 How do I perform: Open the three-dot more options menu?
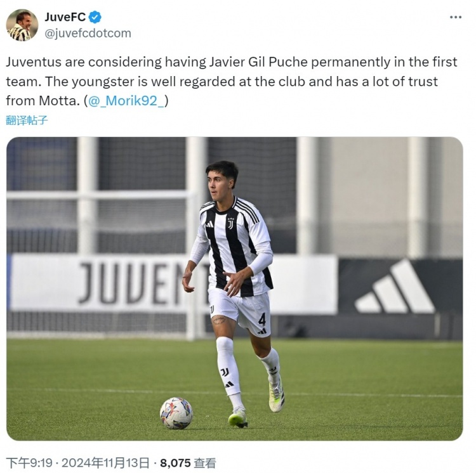pyautogui.click(x=455, y=17)
